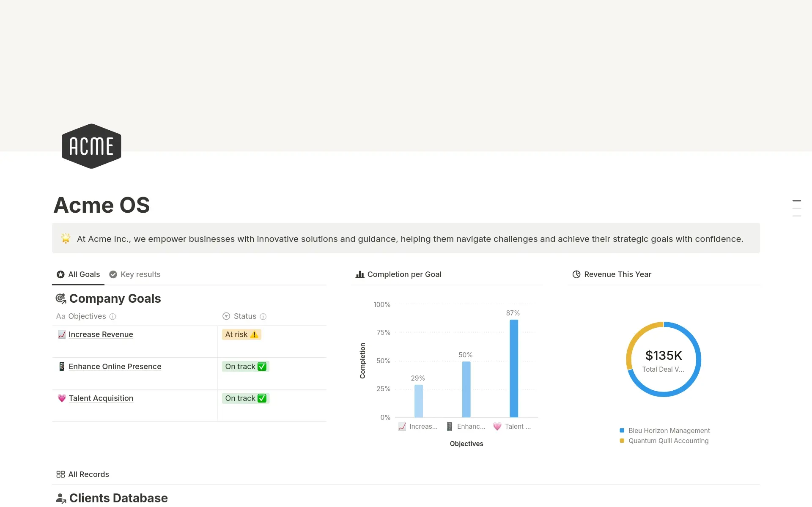Click the top table-of-contents line marker
Screen dimensions: 812x507
[796, 201]
